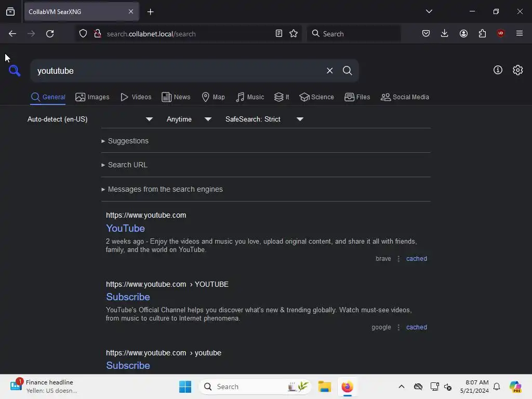Open the Finance headline widget

click(x=44, y=386)
